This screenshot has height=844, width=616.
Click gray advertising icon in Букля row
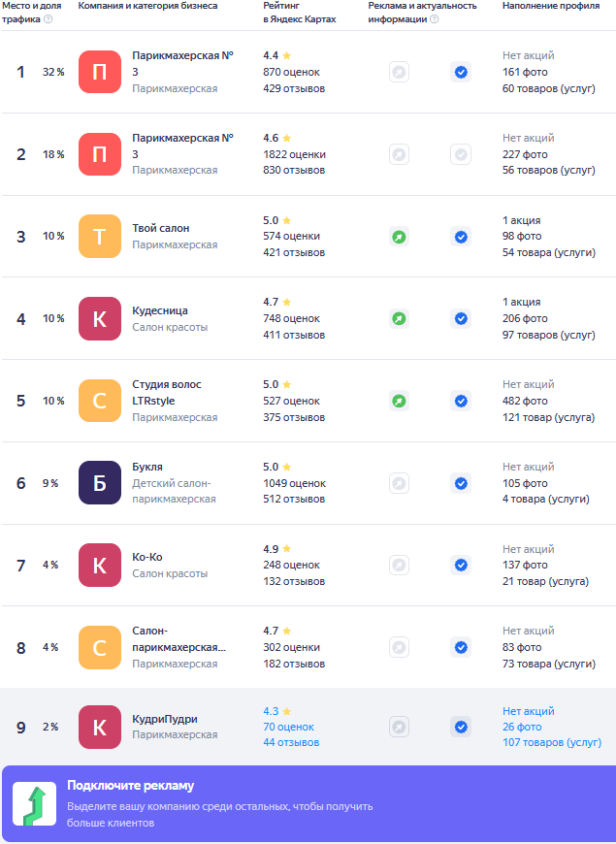coord(399,483)
